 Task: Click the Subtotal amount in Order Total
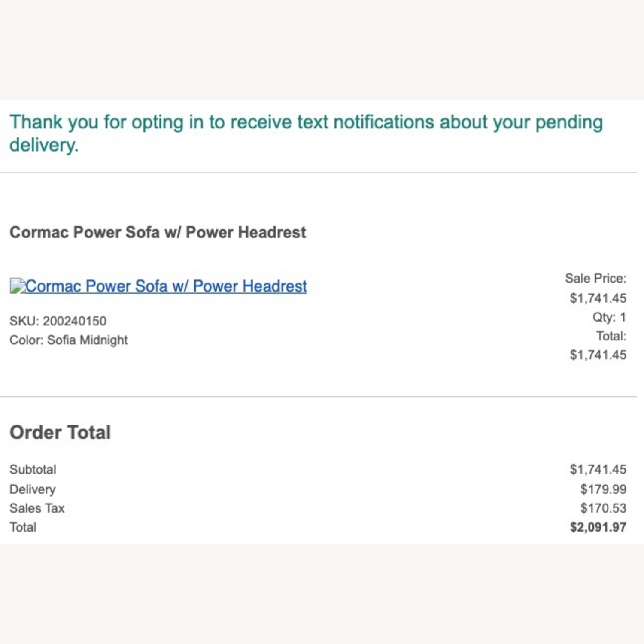(x=598, y=469)
